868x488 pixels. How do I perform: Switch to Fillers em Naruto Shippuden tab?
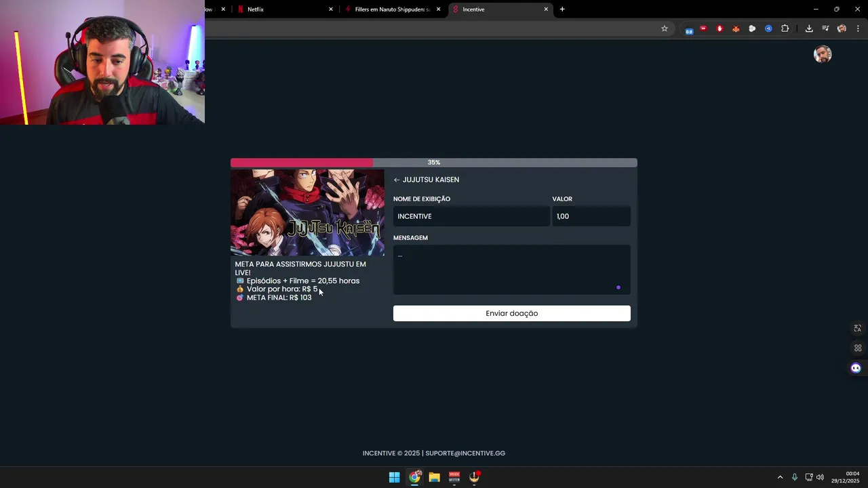[392, 9]
